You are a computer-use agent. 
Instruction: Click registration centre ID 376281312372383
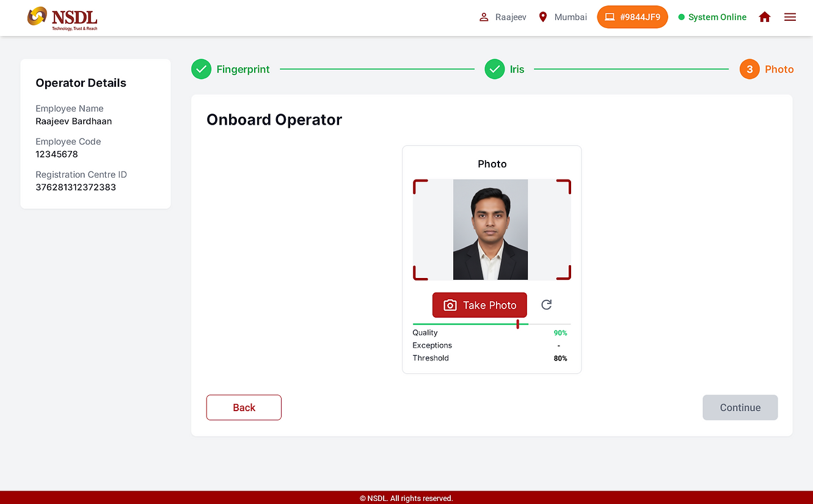coord(76,187)
